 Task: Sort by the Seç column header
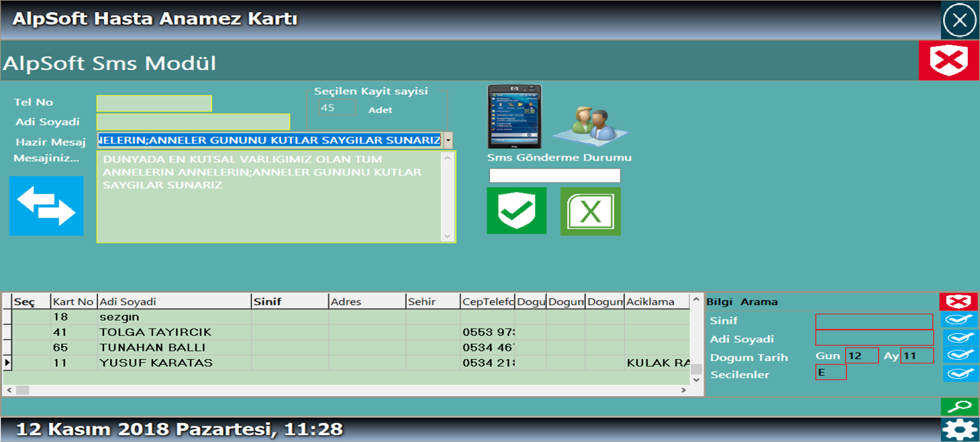tap(31, 301)
